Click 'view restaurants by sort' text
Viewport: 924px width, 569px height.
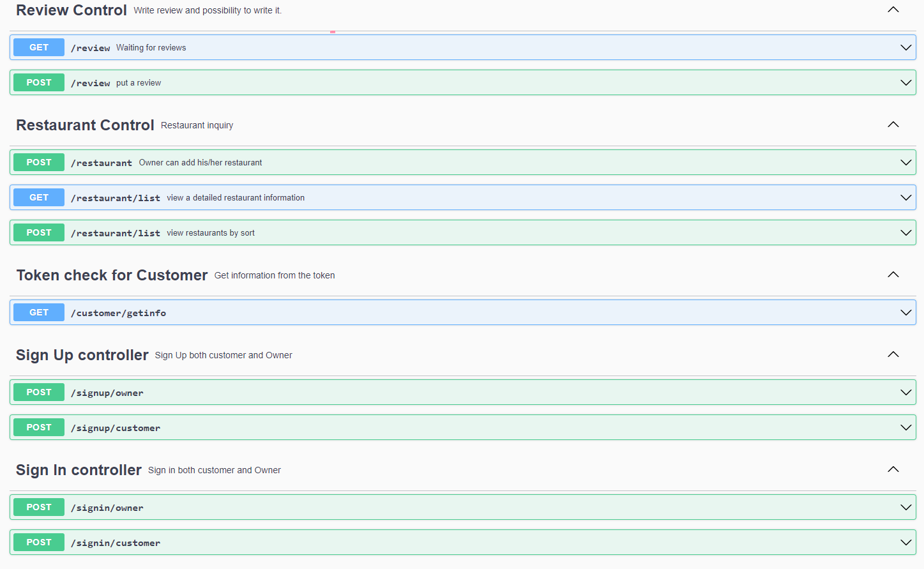click(211, 232)
